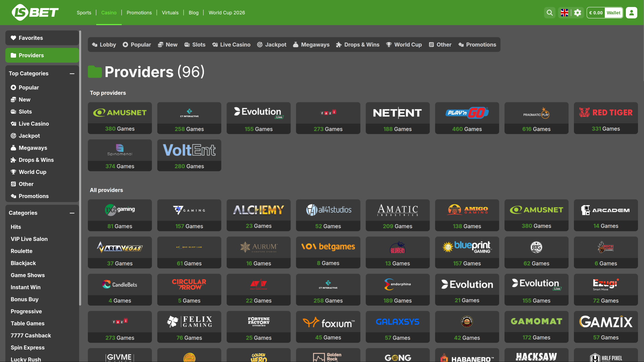Switch to the New tab in top bar

[x=168, y=45]
